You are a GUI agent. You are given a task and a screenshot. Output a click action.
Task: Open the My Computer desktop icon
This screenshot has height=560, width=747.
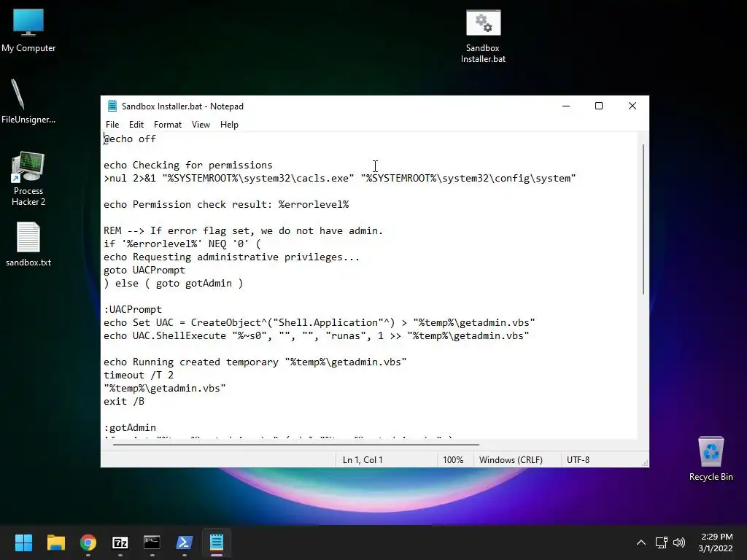28,31
